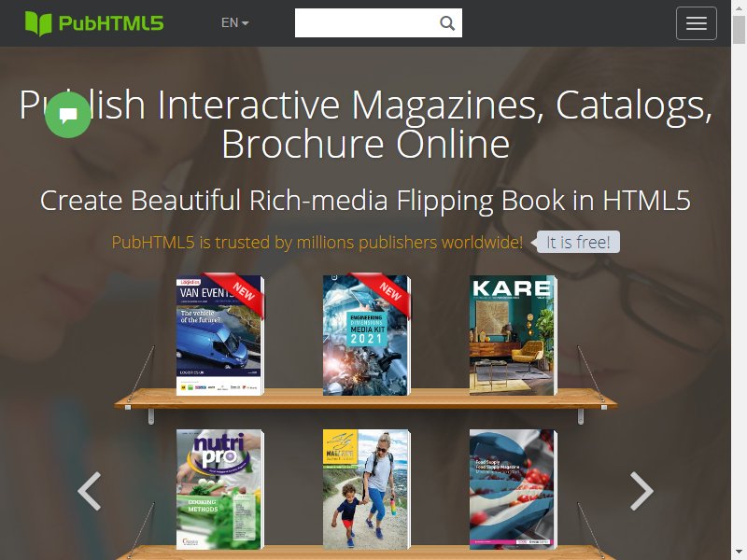
Task: Go to next bookshelf slide
Action: [x=641, y=491]
